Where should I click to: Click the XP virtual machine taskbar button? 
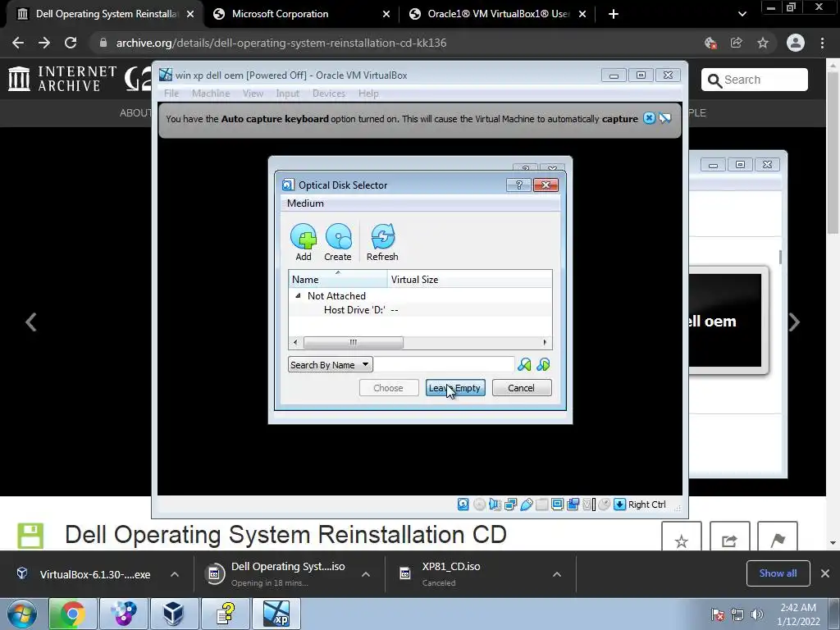276,614
